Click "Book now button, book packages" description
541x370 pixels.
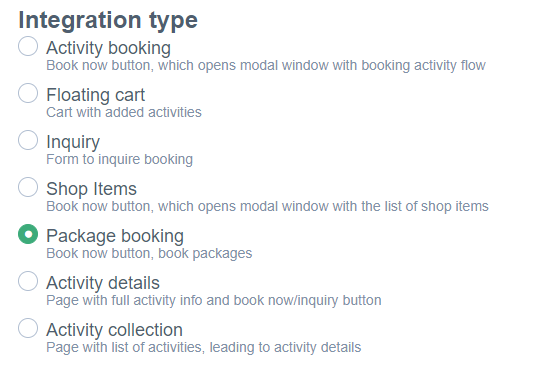[149, 253]
